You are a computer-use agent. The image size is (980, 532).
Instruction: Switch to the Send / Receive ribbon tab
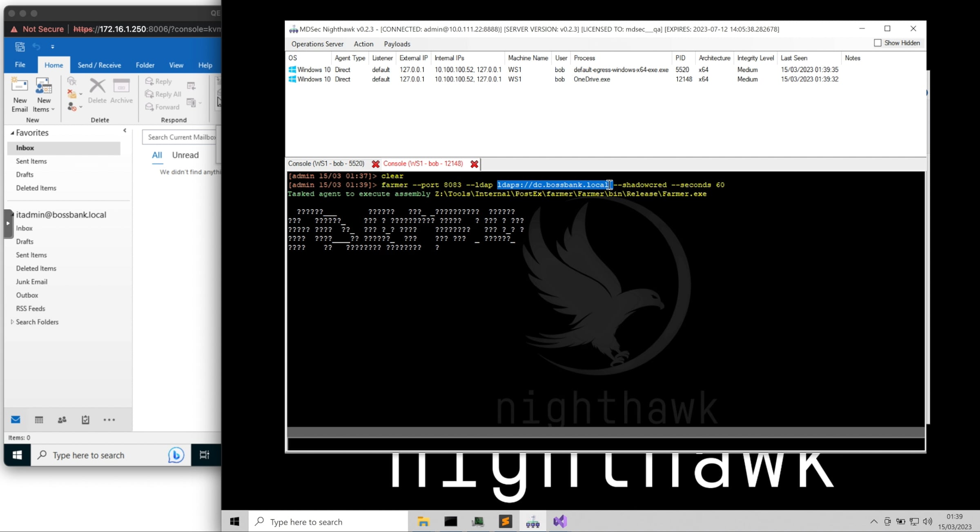pos(99,65)
